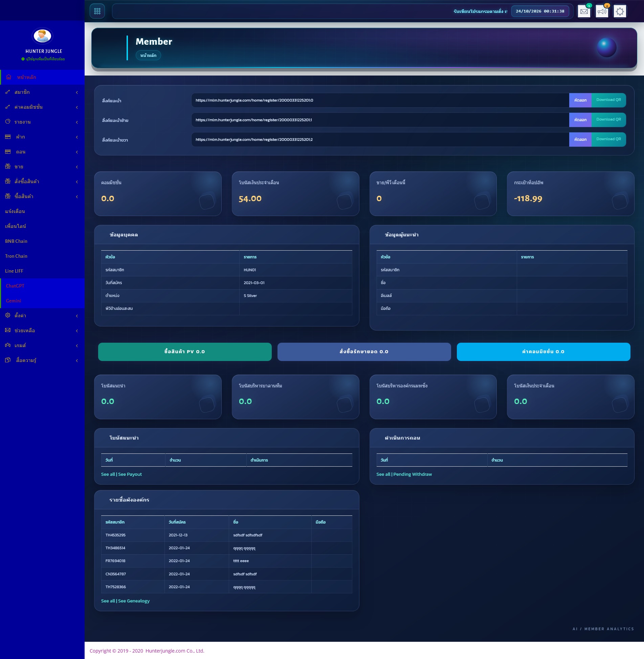Expand the ค่าคอมมิชชั่น menu chevron
The height and width of the screenshot is (659, 644).
point(77,107)
